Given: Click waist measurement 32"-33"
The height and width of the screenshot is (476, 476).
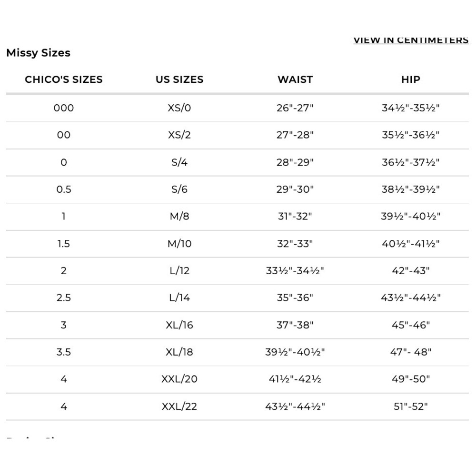Looking at the screenshot, I should tap(295, 243).
